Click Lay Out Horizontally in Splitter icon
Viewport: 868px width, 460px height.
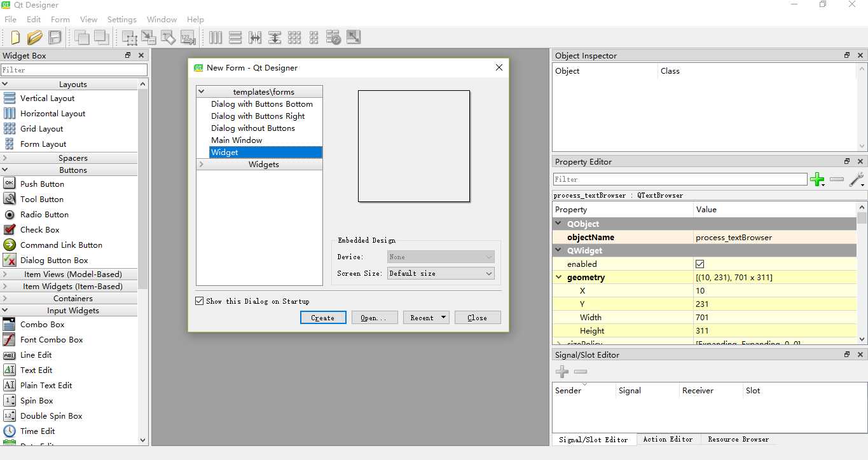[255, 37]
